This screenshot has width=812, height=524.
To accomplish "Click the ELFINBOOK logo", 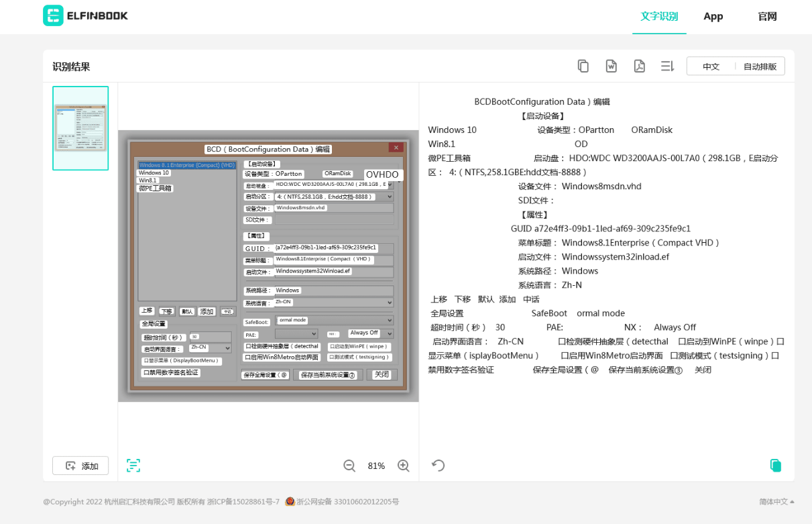I will coord(86,15).
